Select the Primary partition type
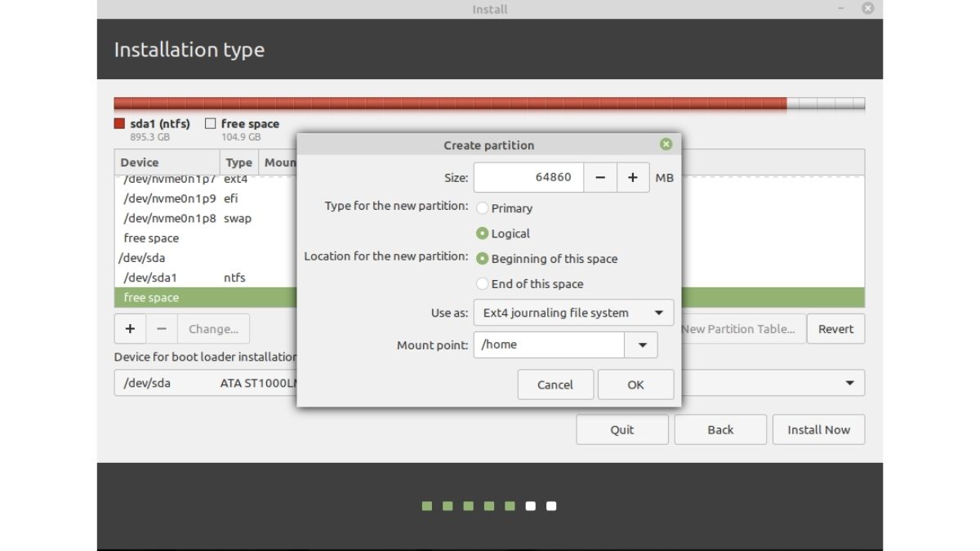 (x=482, y=208)
